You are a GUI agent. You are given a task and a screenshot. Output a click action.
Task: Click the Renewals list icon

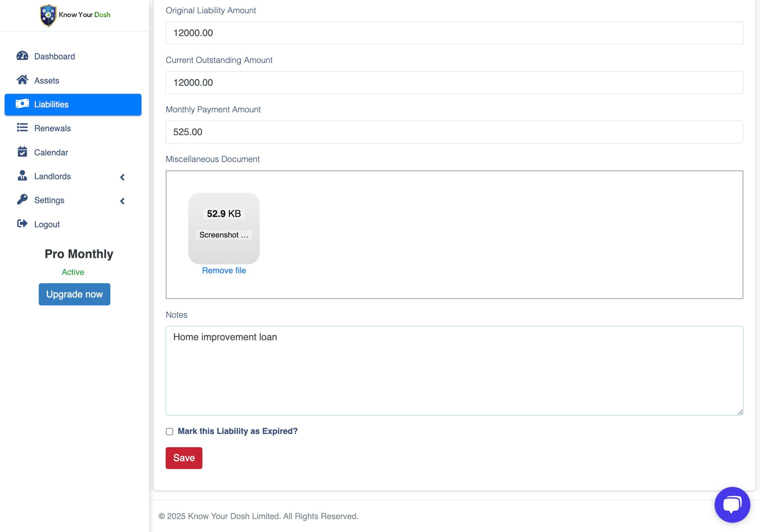(22, 128)
